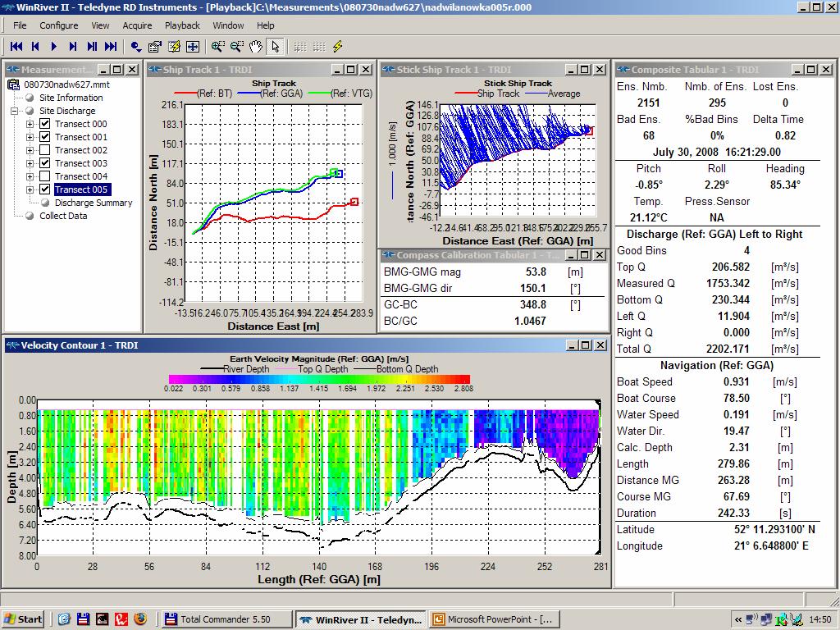Click the system clock showing 14:50
This screenshot has width=840, height=630.
point(819,620)
